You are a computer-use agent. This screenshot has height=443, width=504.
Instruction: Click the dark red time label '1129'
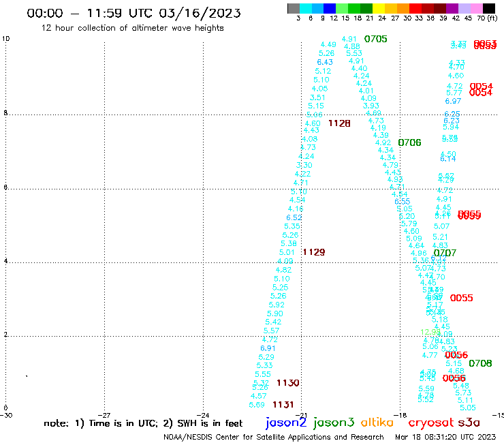pos(314,252)
